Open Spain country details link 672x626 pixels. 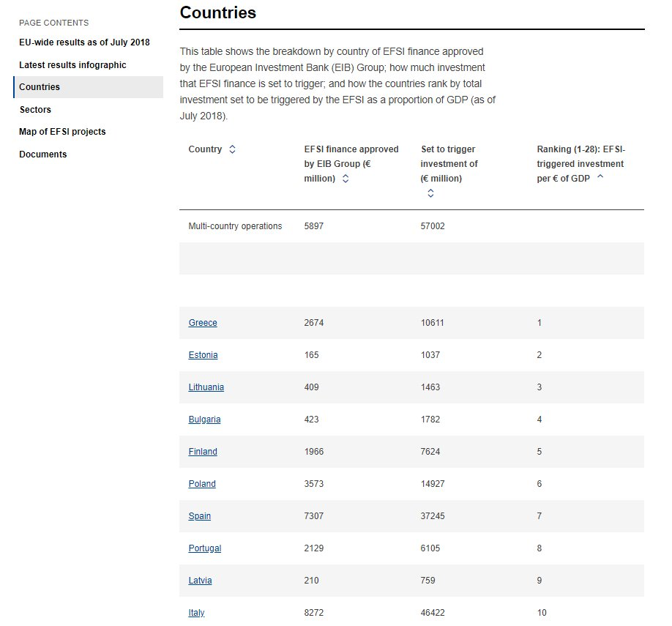point(200,515)
